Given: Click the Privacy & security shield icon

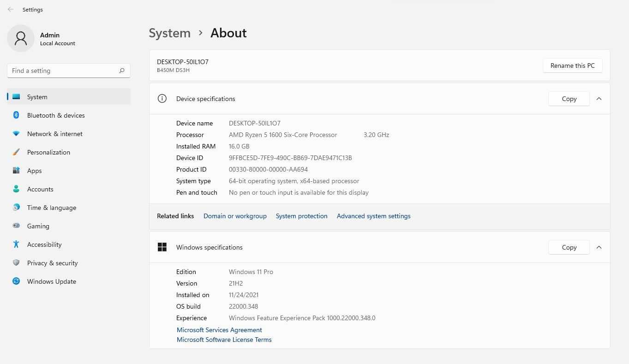Looking at the screenshot, I should pos(16,263).
